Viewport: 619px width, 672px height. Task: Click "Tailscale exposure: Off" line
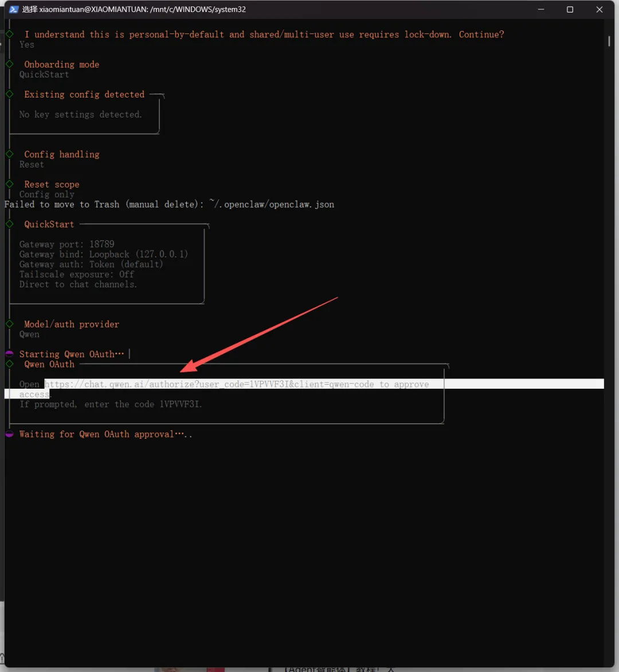tap(77, 274)
